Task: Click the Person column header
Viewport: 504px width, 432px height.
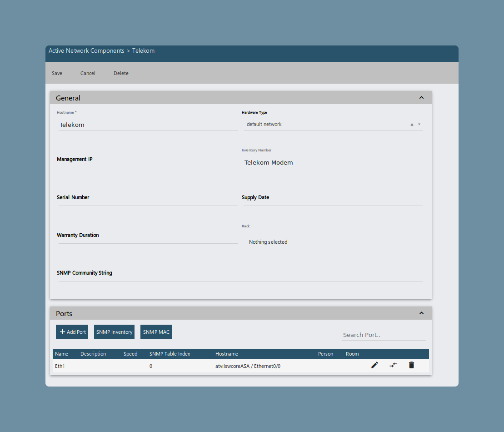Action: pyautogui.click(x=325, y=354)
